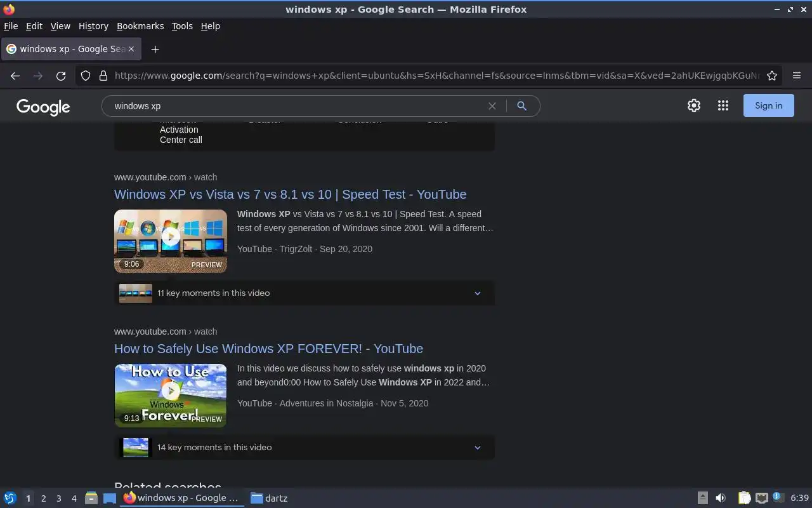812x508 pixels.
Task: Switch to workspace 2
Action: click(x=43, y=498)
